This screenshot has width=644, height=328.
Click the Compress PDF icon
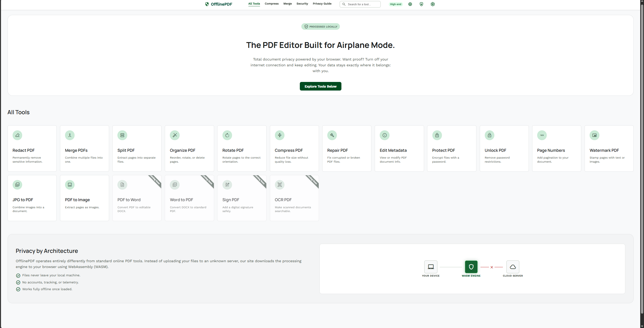point(280,135)
